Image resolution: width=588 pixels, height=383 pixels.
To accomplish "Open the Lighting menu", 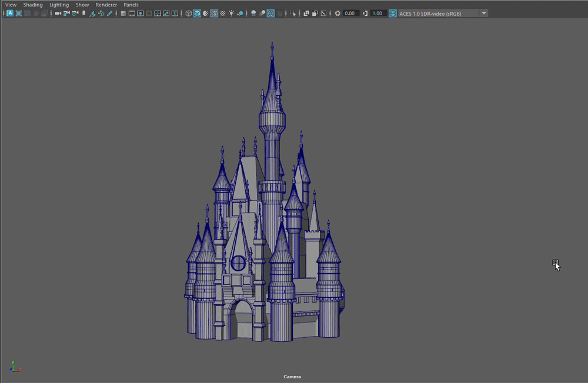I will [x=59, y=5].
